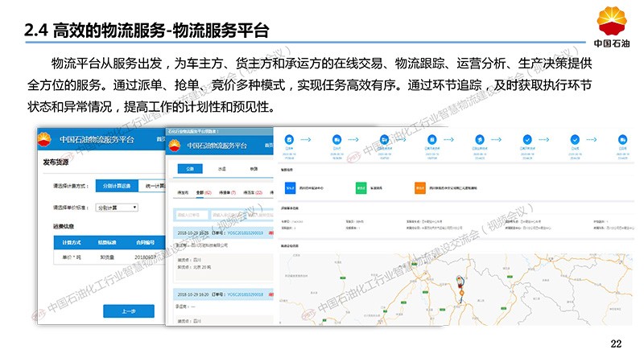Select the last tracking step truck icon

click(622, 139)
